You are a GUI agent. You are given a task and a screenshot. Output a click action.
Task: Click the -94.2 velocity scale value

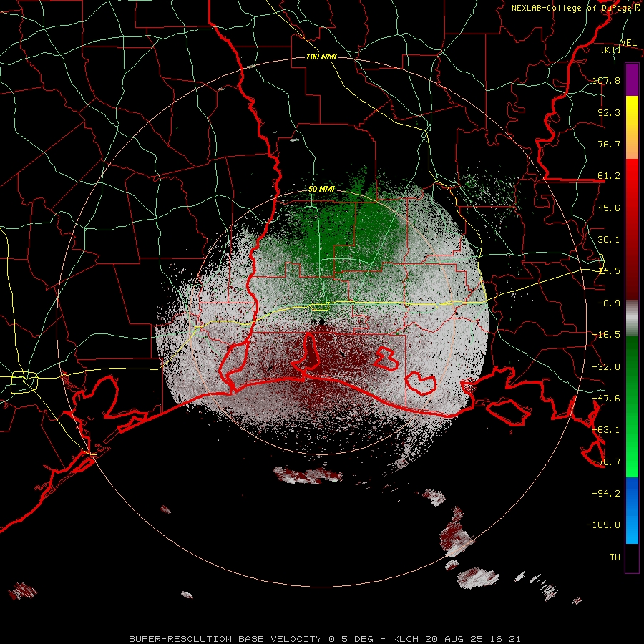pos(606,493)
